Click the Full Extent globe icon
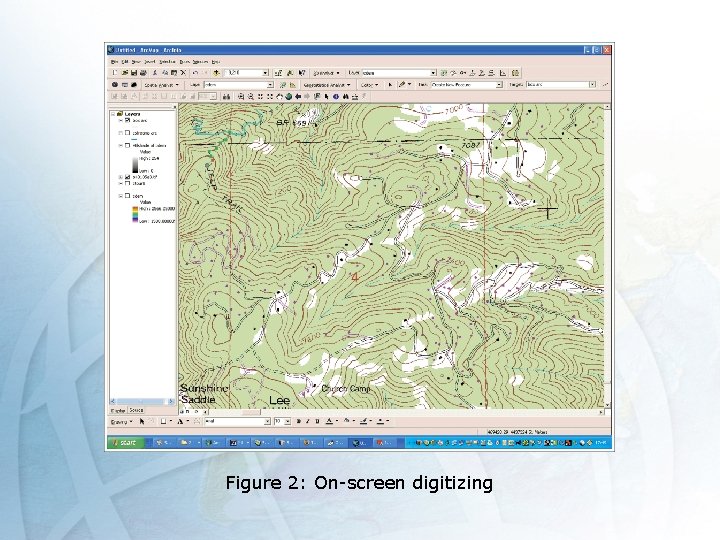 [x=288, y=96]
